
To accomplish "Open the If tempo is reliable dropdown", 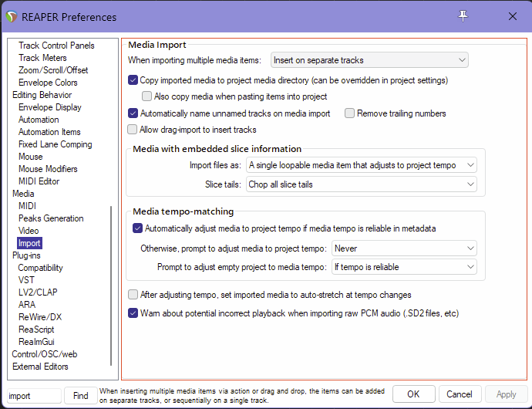I will (x=404, y=267).
